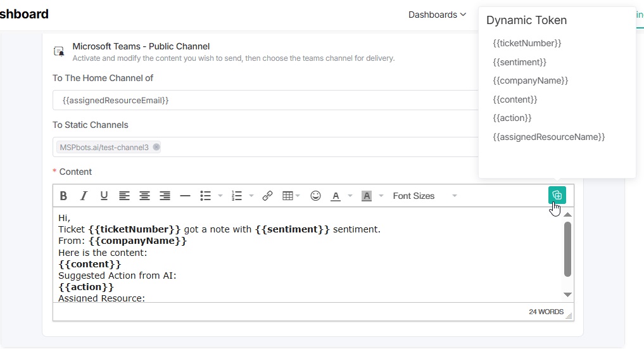
Task: Open the Font Sizes dropdown
Action: coord(424,196)
